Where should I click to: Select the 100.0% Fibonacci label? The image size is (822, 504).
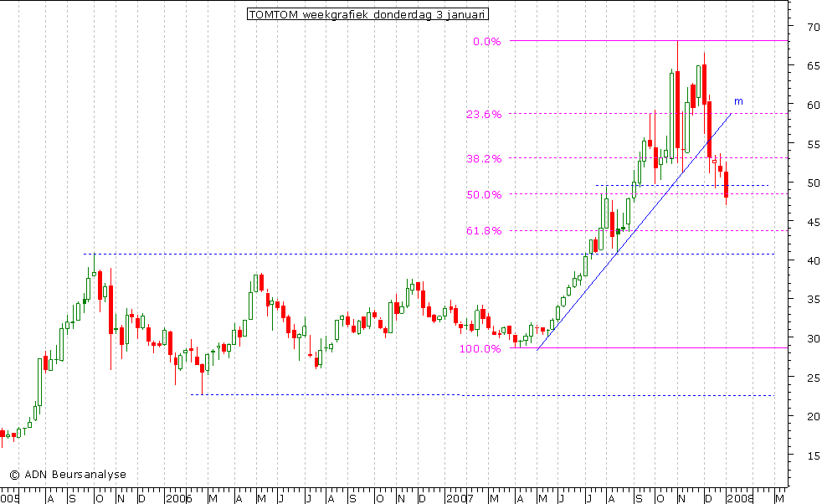pyautogui.click(x=480, y=349)
